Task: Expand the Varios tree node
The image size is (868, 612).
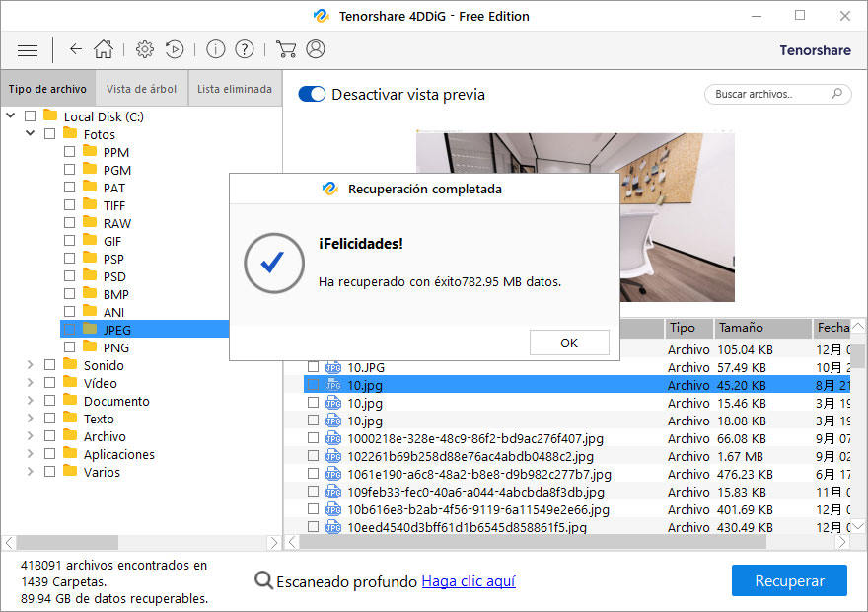Action: 31,471
